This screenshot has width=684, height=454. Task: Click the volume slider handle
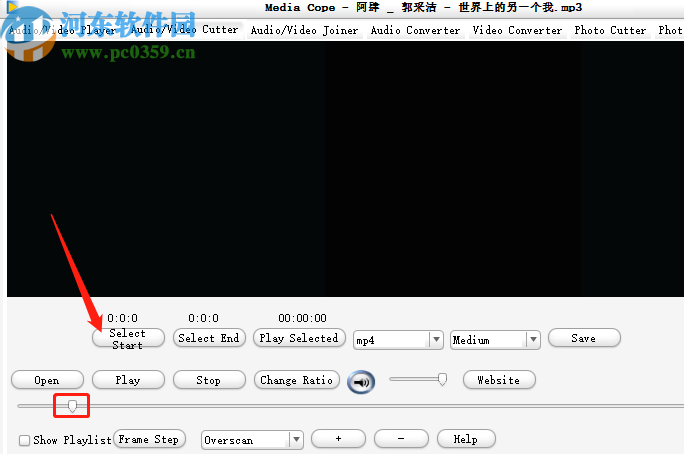(442, 379)
